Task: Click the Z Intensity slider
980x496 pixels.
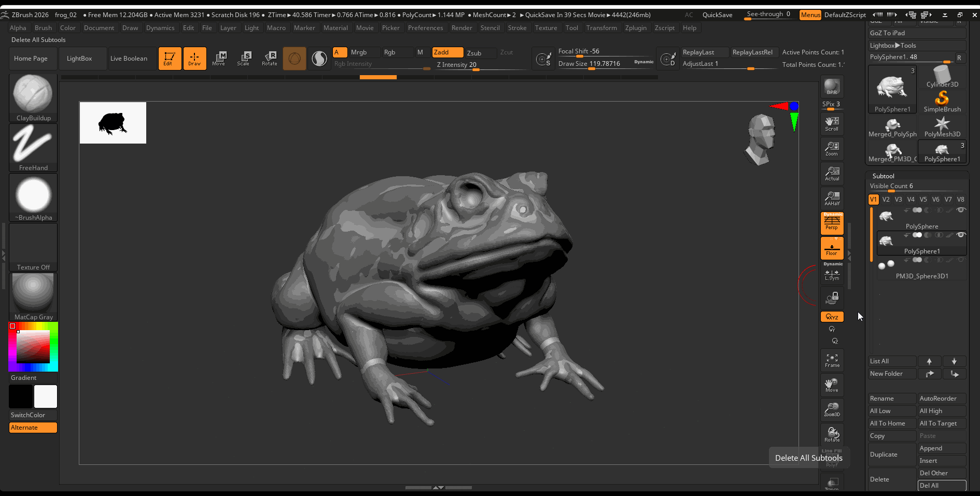Action: coord(456,65)
